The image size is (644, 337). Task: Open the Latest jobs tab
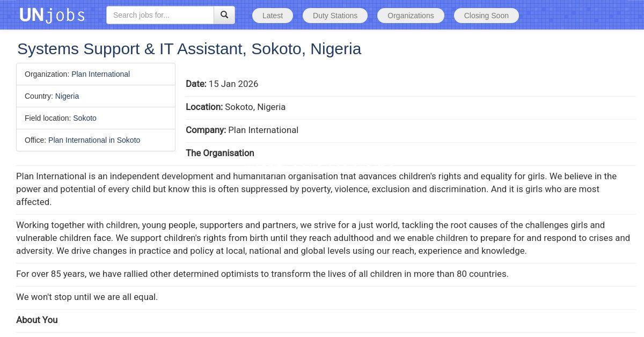click(x=272, y=16)
